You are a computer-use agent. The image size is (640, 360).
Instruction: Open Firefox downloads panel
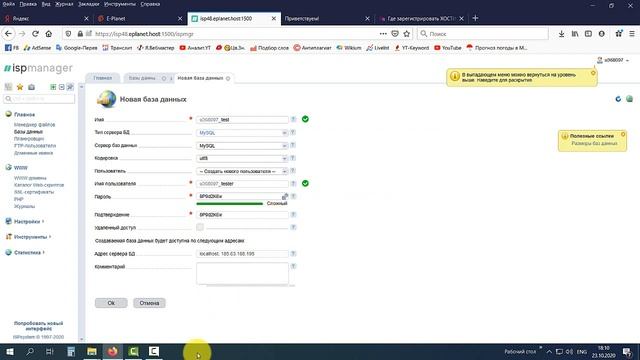pos(562,34)
